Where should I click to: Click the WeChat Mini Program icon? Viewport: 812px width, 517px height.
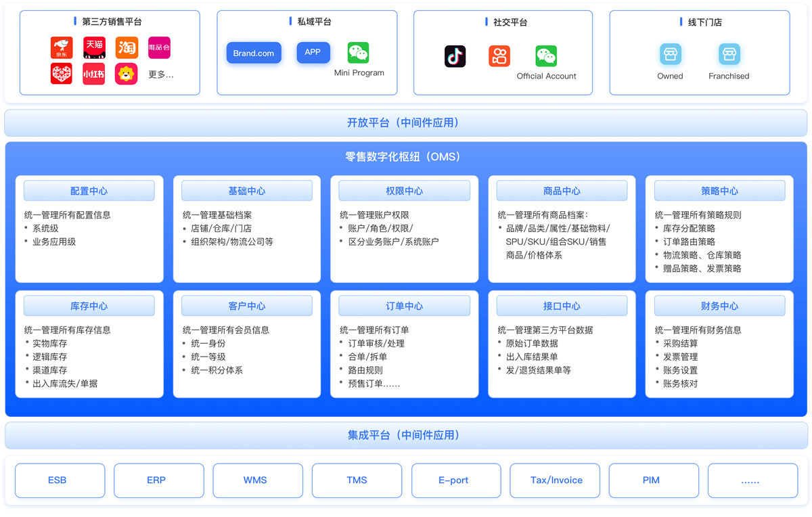(x=359, y=53)
